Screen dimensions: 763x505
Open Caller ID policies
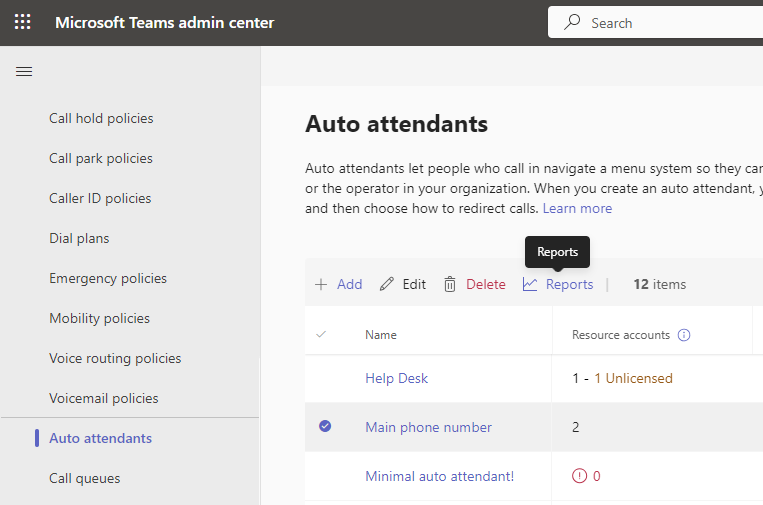(x=100, y=198)
